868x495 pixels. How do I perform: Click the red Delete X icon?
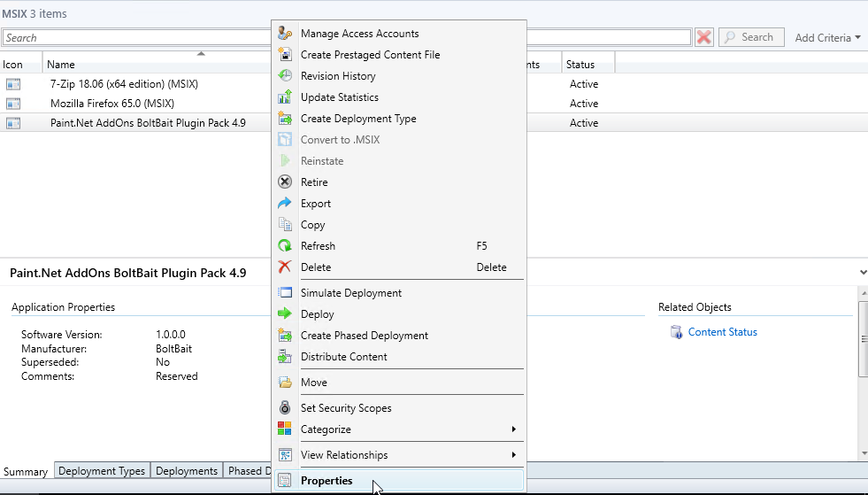284,267
